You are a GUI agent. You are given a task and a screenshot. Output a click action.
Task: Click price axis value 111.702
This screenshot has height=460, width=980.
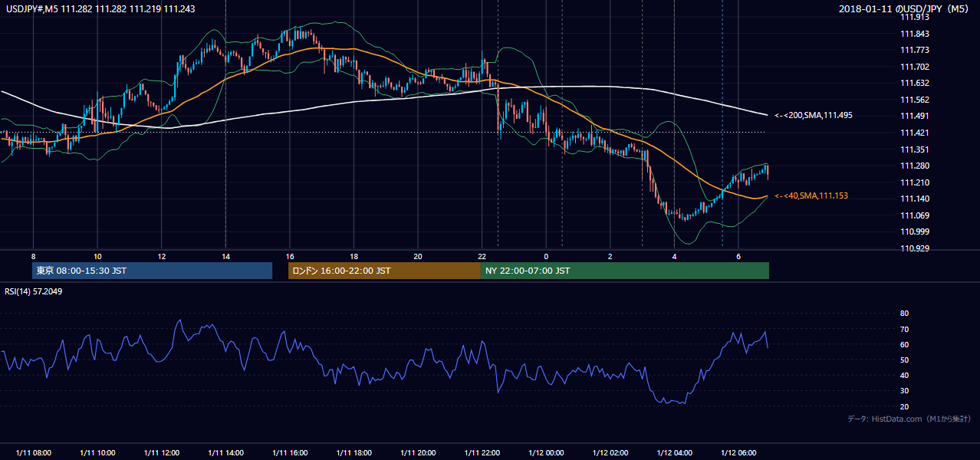(x=915, y=67)
